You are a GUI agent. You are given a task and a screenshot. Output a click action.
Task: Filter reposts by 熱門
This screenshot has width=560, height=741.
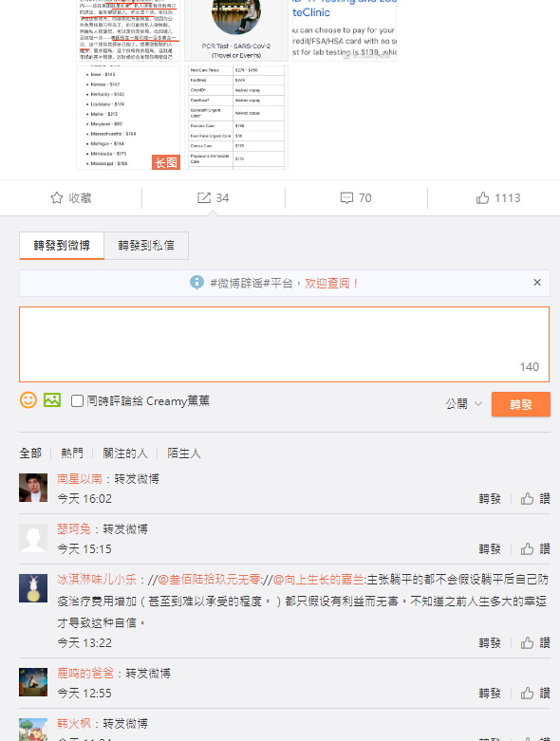click(72, 454)
